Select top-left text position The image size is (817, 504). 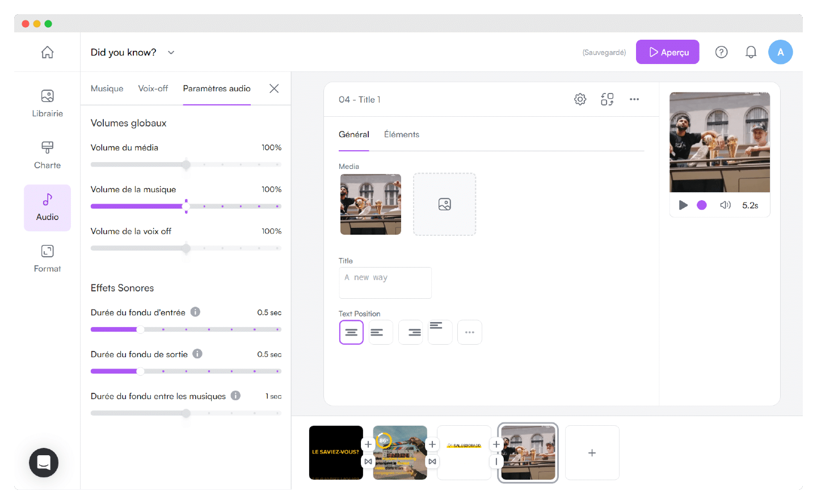click(440, 332)
